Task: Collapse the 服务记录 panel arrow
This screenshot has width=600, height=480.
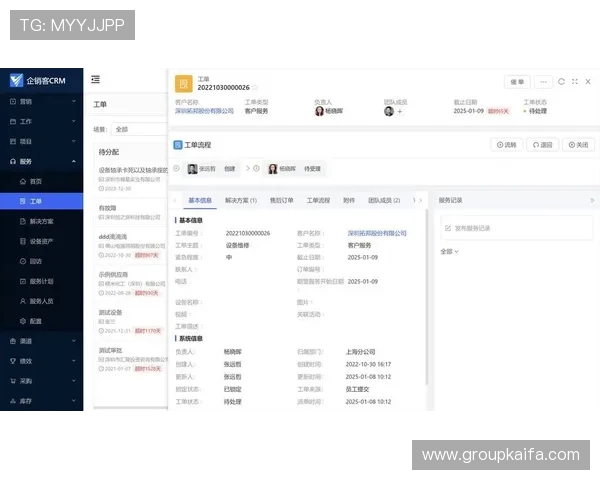Action: point(592,200)
